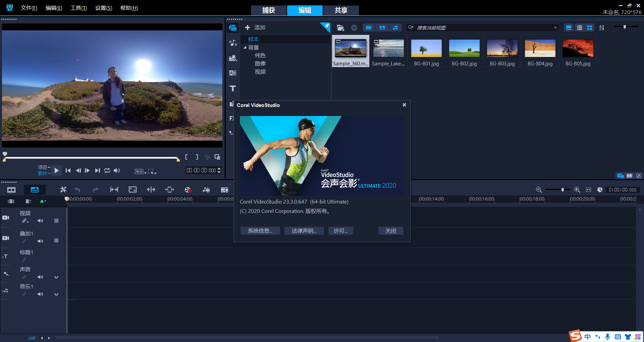This screenshot has width=644, height=342.
Task: Toggle ripple editing link on 视频 track
Action: point(25,221)
